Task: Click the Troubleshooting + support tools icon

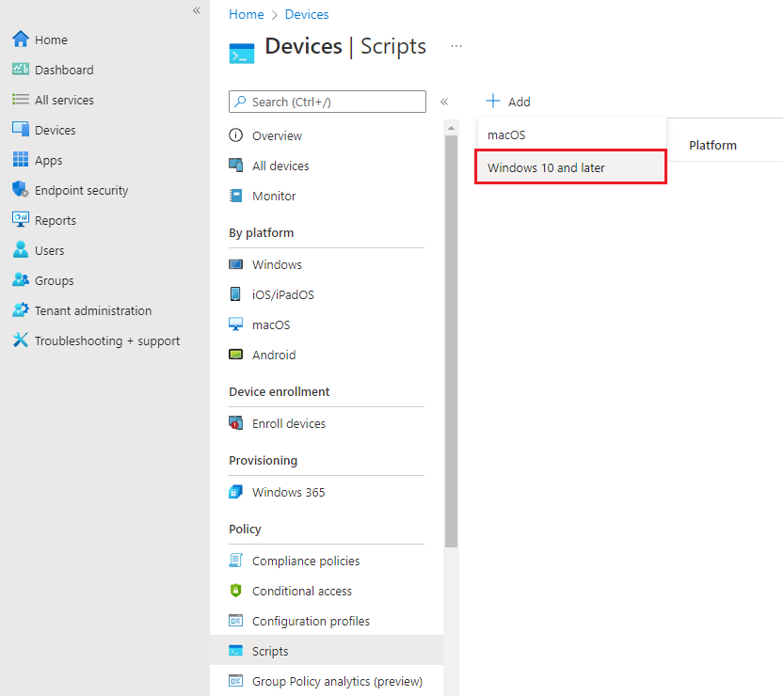Action: coord(21,340)
